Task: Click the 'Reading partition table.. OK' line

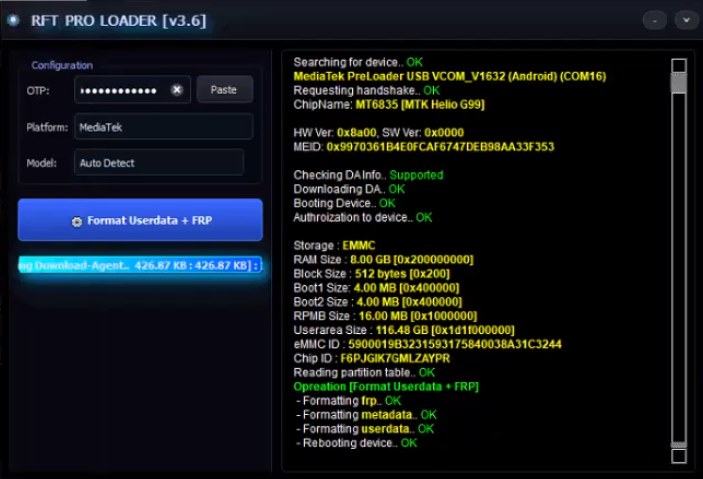Action: pos(364,372)
